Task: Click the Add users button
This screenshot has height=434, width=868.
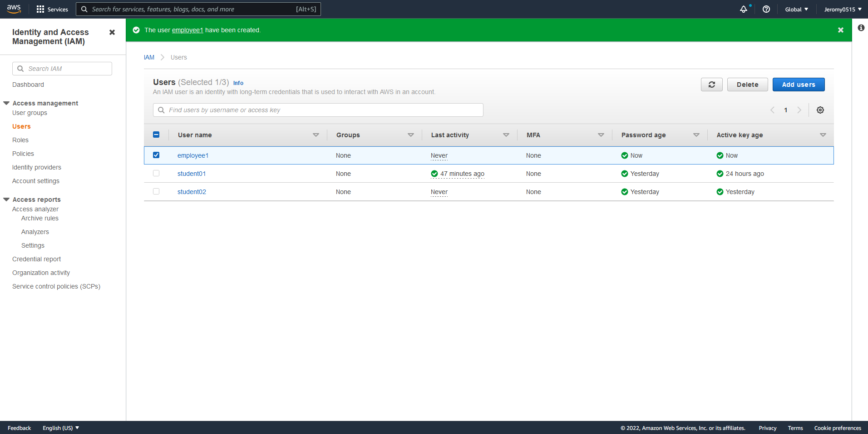Action: pyautogui.click(x=799, y=85)
